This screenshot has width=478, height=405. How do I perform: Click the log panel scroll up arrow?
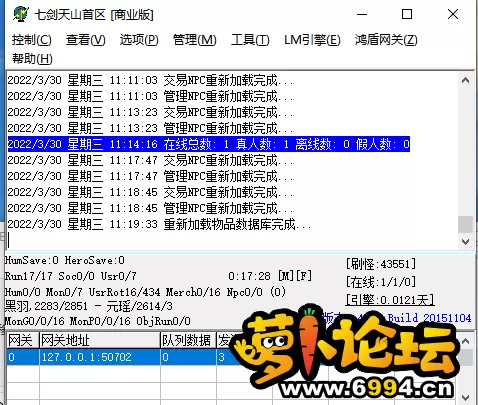(465, 80)
